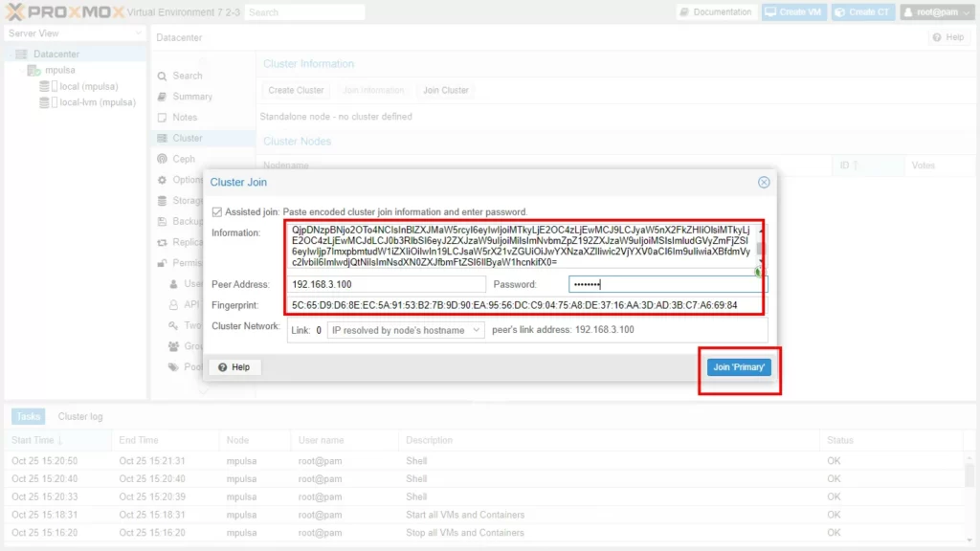Image resolution: width=980 pixels, height=551 pixels.
Task: Select the Datacenter tree node
Action: tap(56, 55)
